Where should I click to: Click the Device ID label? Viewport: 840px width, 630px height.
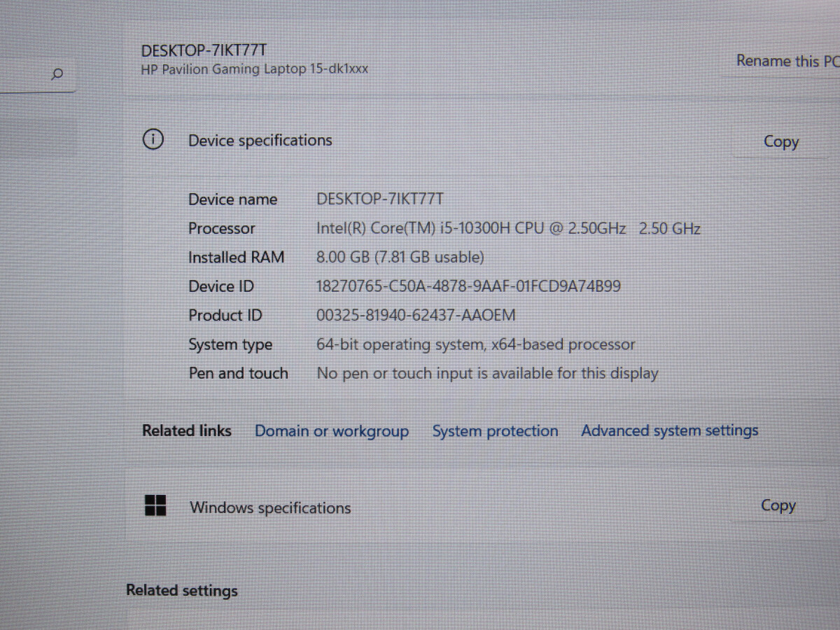pos(220,286)
